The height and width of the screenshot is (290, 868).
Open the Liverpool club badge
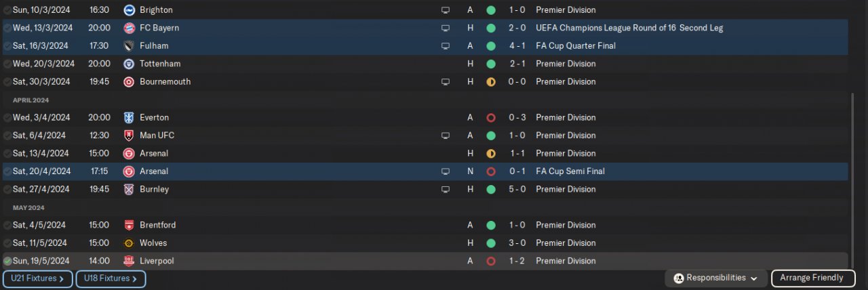[x=129, y=261]
